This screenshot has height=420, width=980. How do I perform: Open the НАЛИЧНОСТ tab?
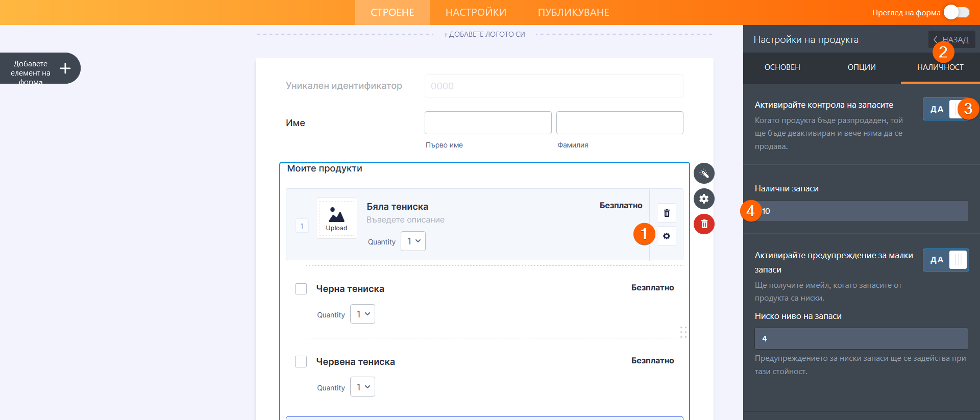pyautogui.click(x=940, y=67)
